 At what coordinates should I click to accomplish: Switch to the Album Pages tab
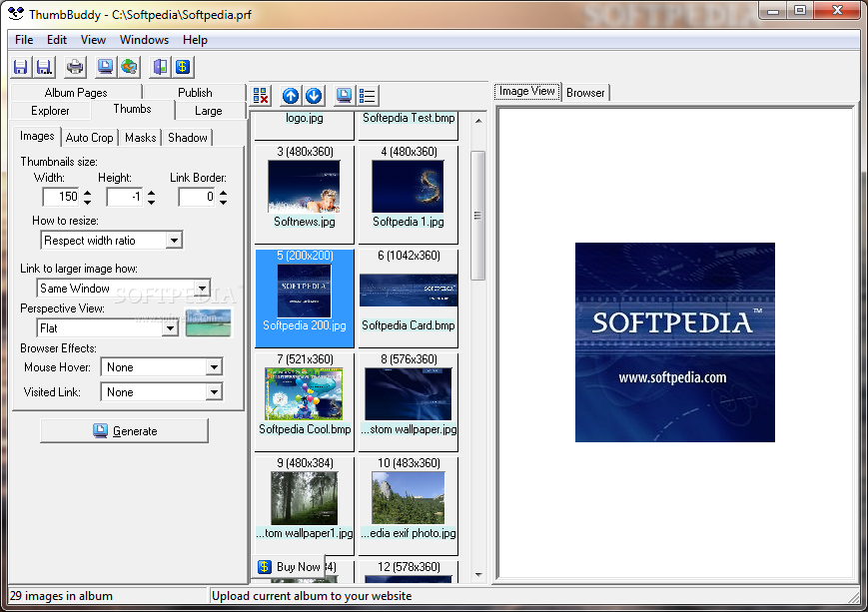point(76,93)
